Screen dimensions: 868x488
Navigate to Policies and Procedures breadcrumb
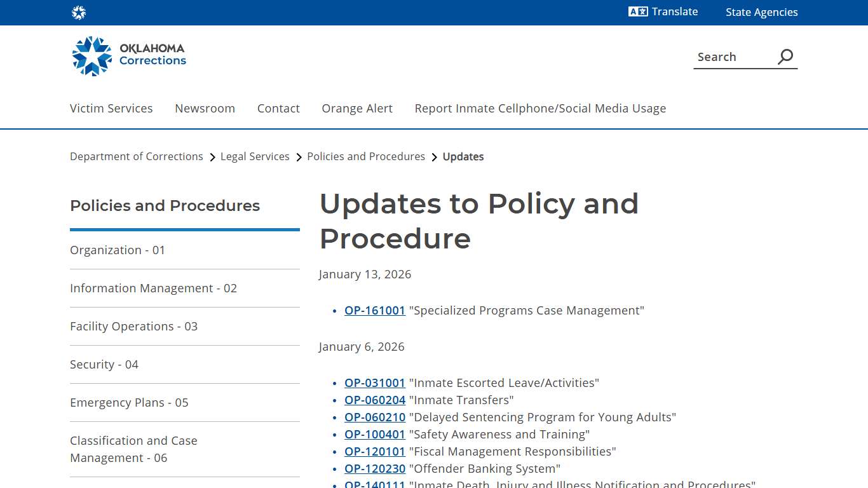coord(366,156)
